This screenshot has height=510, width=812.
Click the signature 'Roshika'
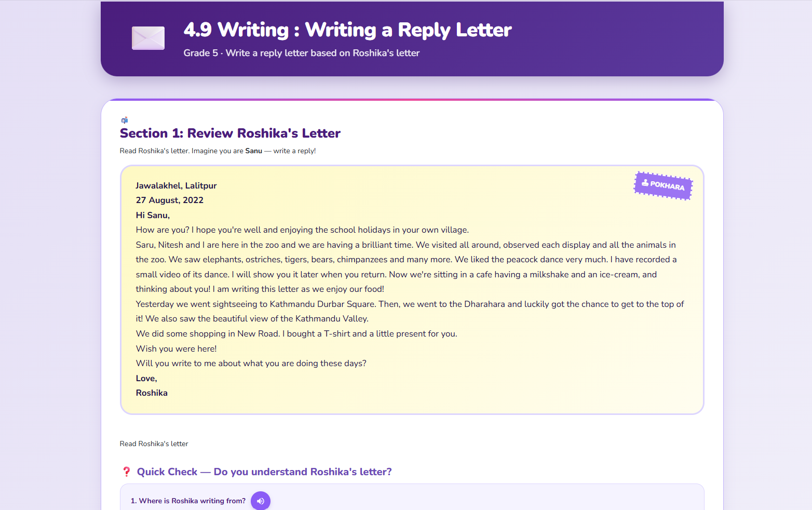pyautogui.click(x=152, y=393)
